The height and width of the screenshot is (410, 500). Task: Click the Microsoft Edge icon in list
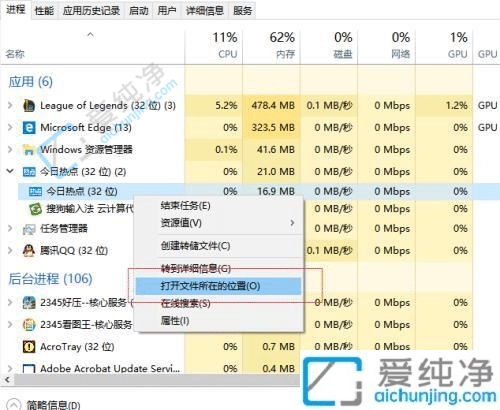point(29,128)
